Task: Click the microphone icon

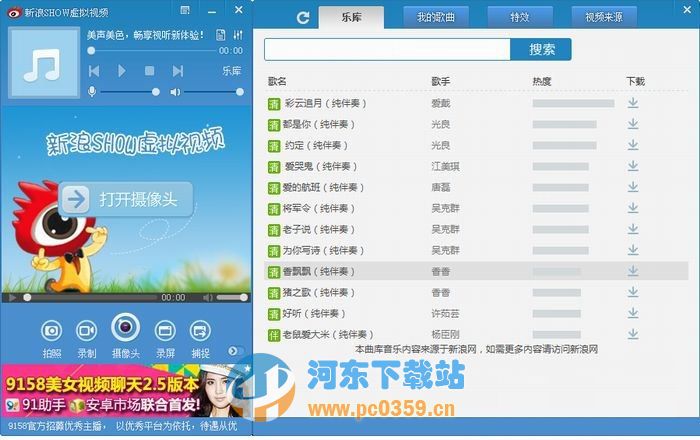Action: (x=92, y=92)
